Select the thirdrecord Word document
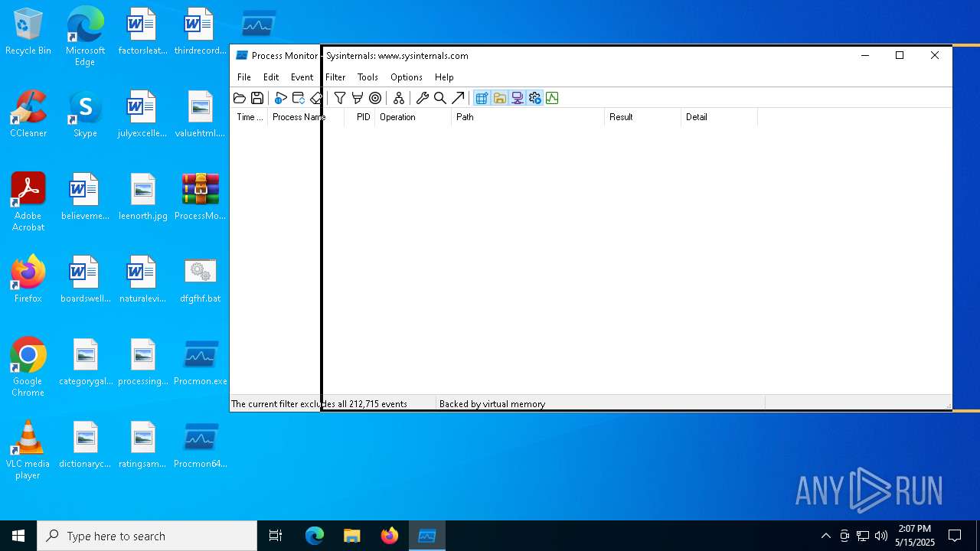The height and width of the screenshot is (551, 980). (201, 32)
